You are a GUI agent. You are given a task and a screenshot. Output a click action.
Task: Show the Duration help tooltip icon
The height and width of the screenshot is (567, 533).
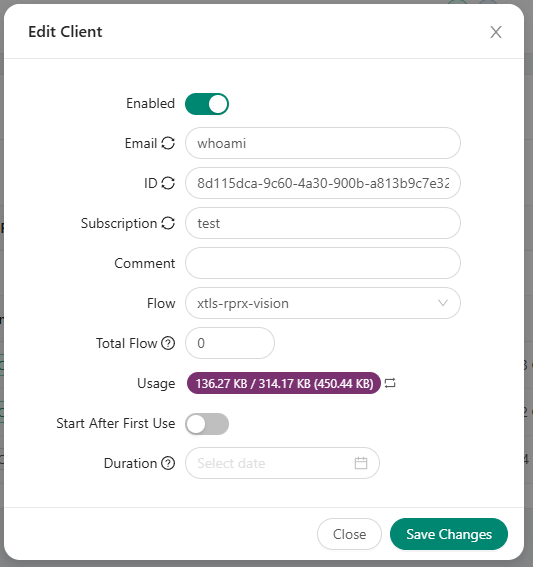tap(168, 463)
